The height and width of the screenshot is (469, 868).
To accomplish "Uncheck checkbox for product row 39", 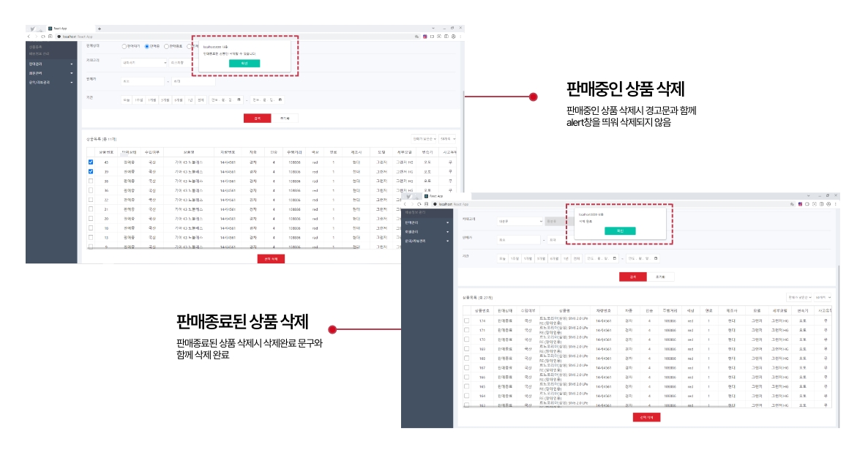I will (x=91, y=172).
